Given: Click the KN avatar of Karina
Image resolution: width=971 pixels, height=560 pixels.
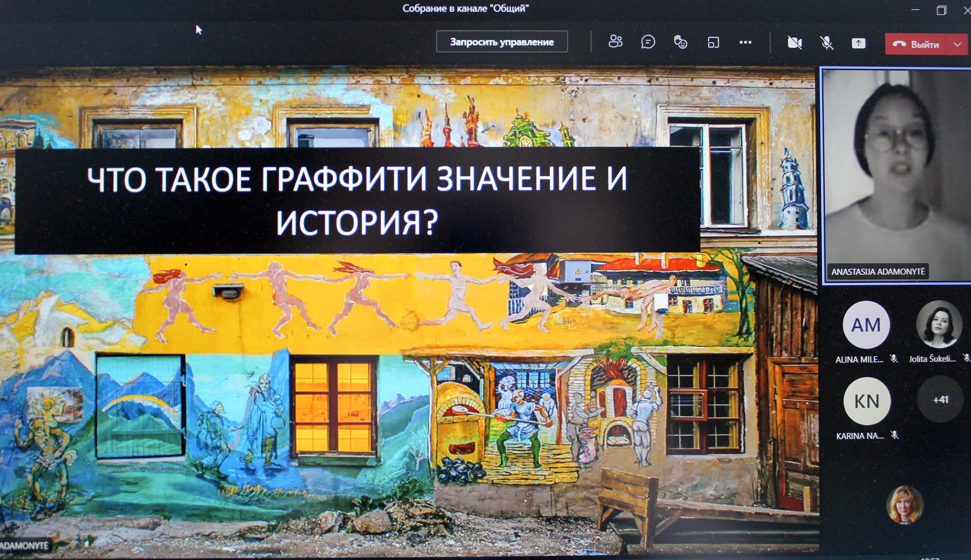Looking at the screenshot, I should pyautogui.click(x=867, y=401).
